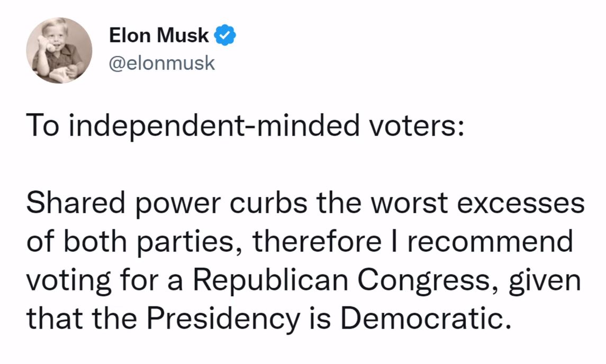606x364 pixels.
Task: Open the @elonmusk handle link
Action: click(x=161, y=63)
